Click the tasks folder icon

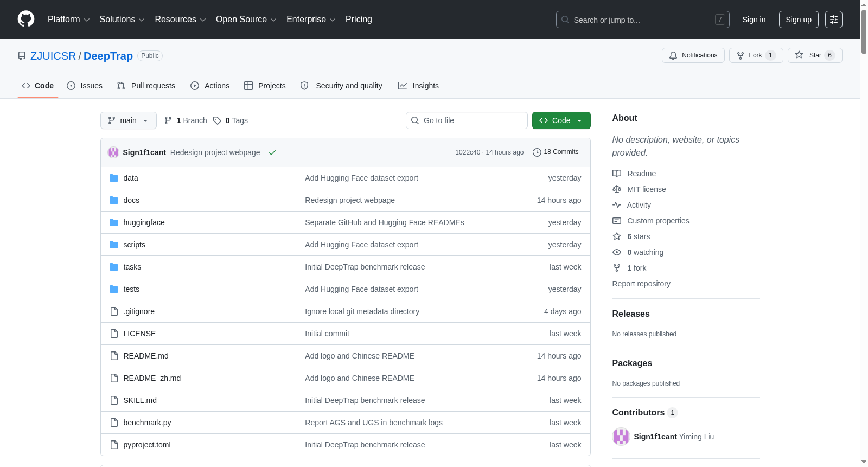(x=114, y=267)
